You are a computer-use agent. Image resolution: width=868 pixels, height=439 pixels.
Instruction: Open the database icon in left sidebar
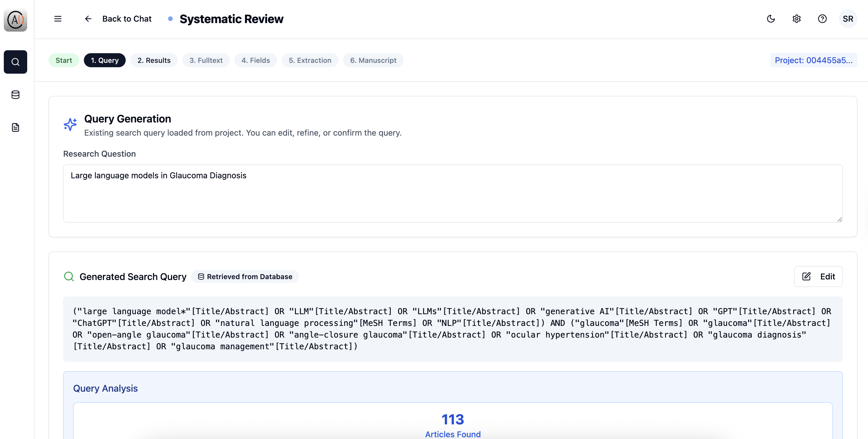[x=15, y=95]
